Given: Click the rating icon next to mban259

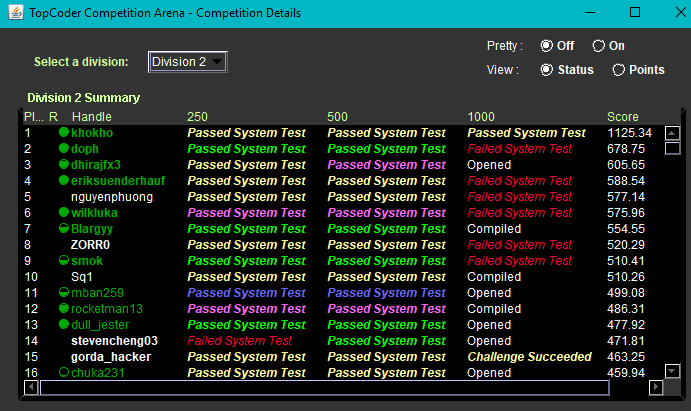Looking at the screenshot, I should coord(64,292).
